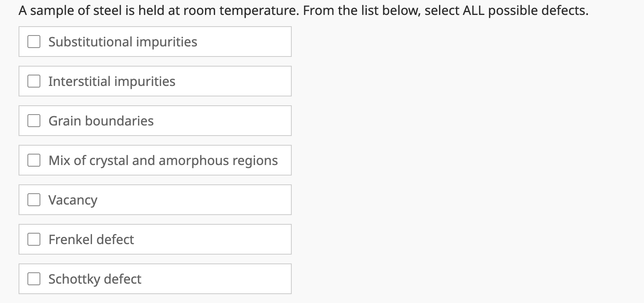Select the Frenkel defect option label
The width and height of the screenshot is (644, 303).
point(91,239)
